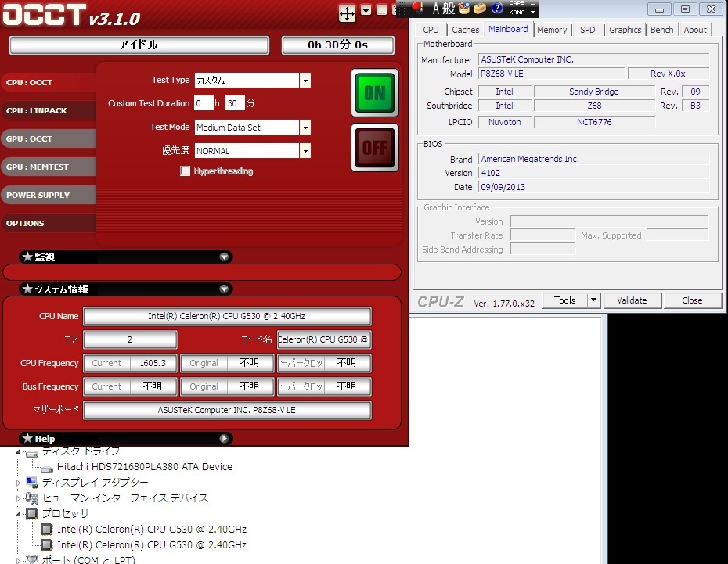Select Hitachi HDS721680PLA380 ATA Device entry

tap(144, 466)
